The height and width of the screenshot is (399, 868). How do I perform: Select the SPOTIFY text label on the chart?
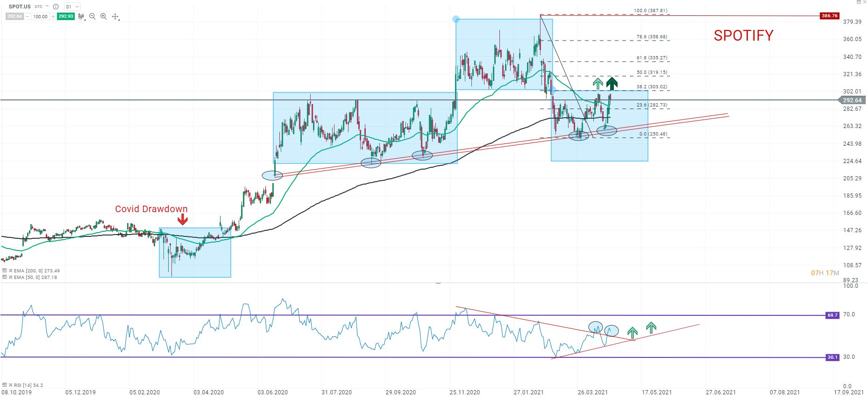click(743, 36)
